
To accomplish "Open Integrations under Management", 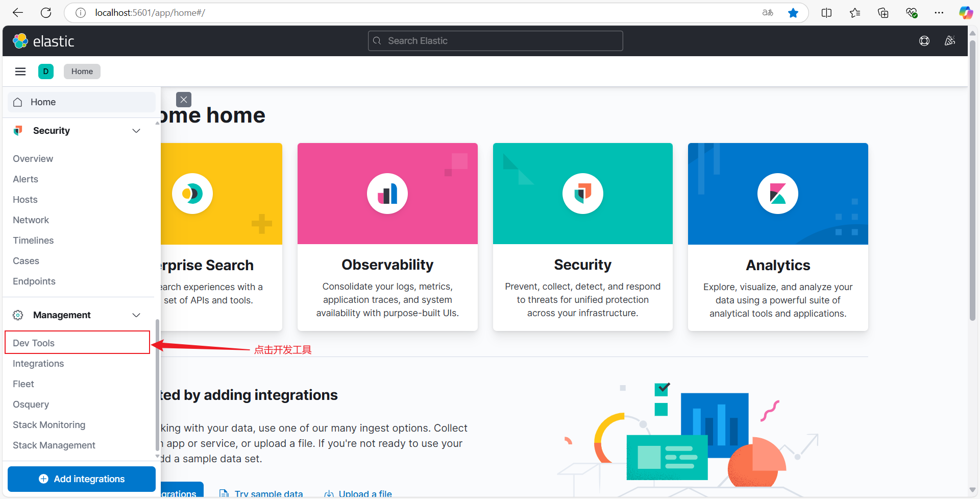I will [x=38, y=364].
